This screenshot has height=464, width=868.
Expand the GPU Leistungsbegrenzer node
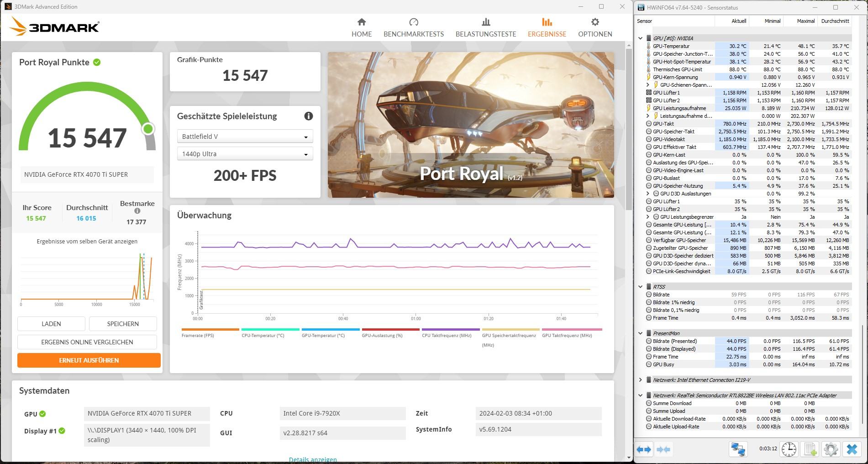647,217
